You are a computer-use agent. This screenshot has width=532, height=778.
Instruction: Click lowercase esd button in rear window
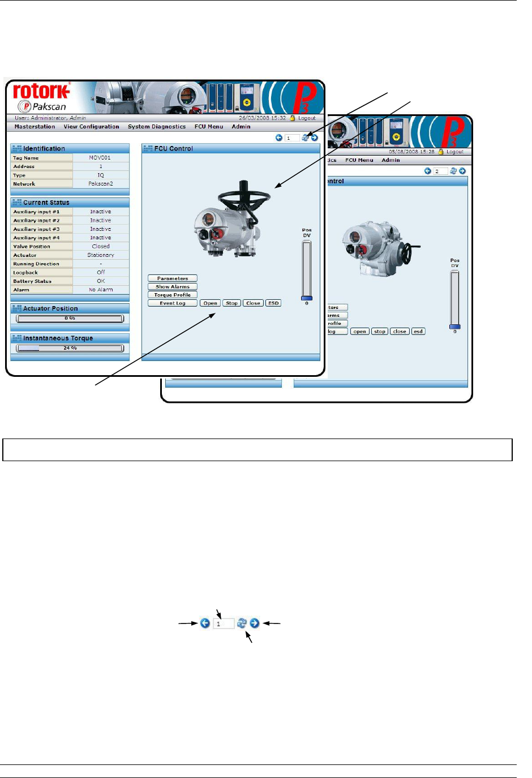[418, 332]
